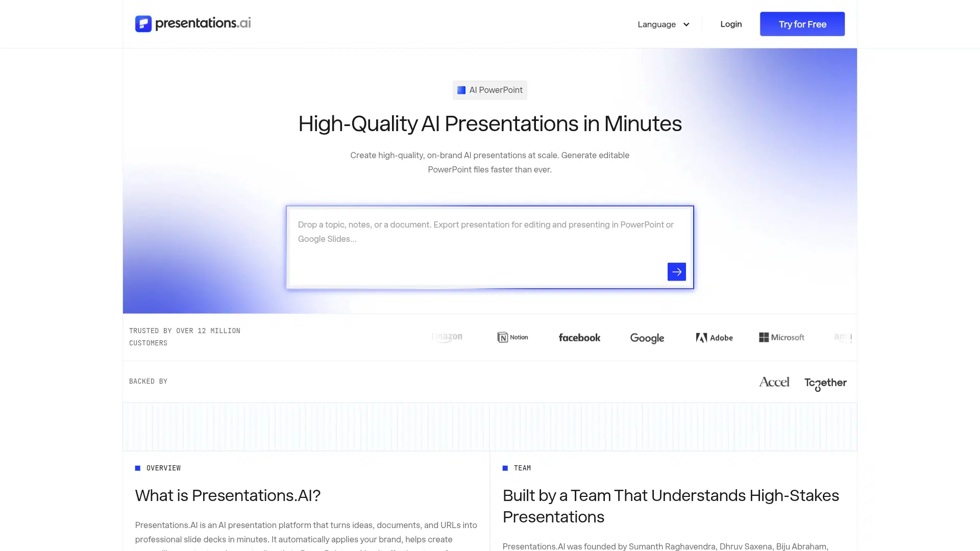Click the What is Presentations.AI? heading
This screenshot has height=551, width=980.
coord(228,495)
